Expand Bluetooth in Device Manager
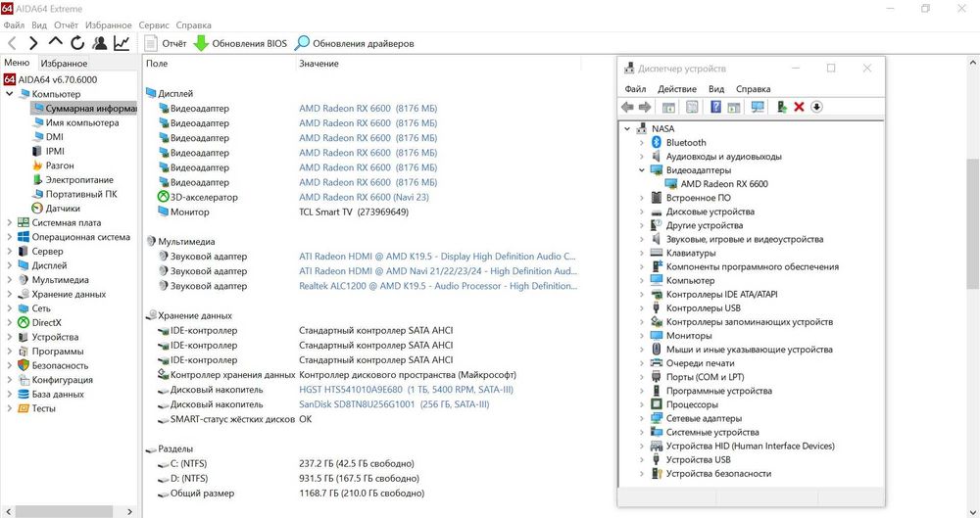Viewport: 980px width, 518px height. tap(642, 142)
